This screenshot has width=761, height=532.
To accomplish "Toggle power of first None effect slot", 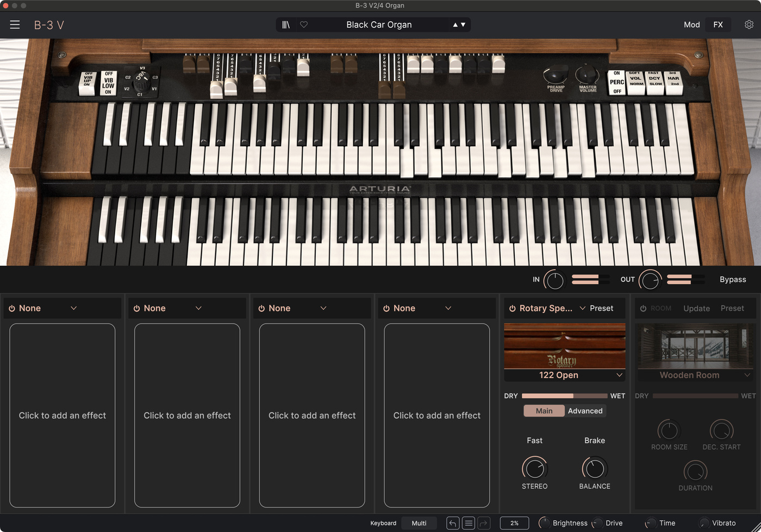I will click(12, 308).
